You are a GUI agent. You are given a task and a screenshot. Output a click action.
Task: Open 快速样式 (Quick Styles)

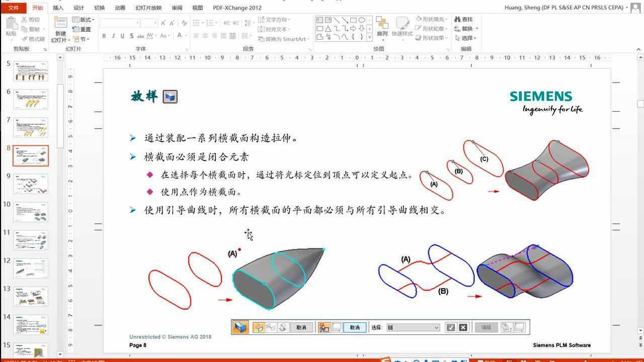pyautogui.click(x=403, y=25)
